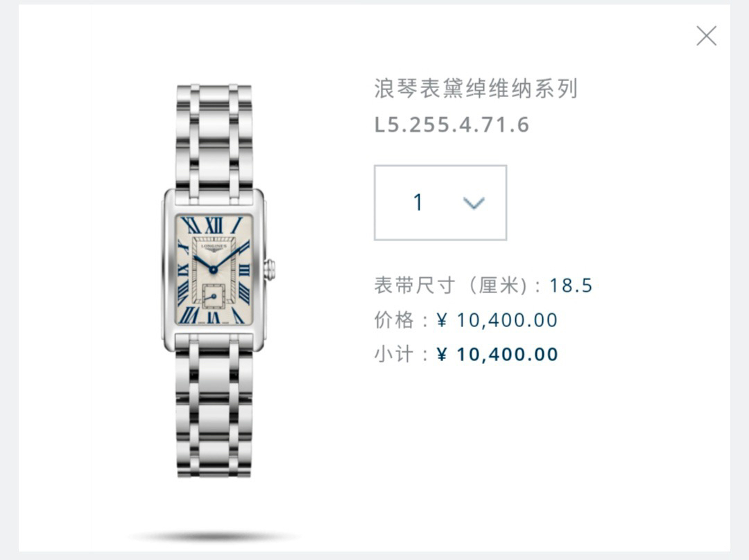This screenshot has height=560, width=749.
Task: Click the Longines watch product image
Action: 215,281
